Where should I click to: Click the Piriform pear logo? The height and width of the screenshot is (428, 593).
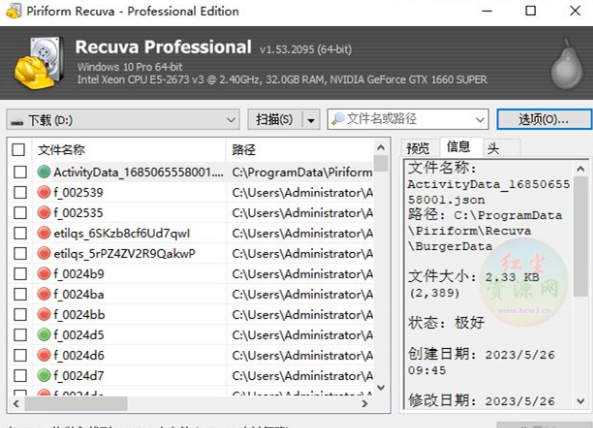point(567,64)
